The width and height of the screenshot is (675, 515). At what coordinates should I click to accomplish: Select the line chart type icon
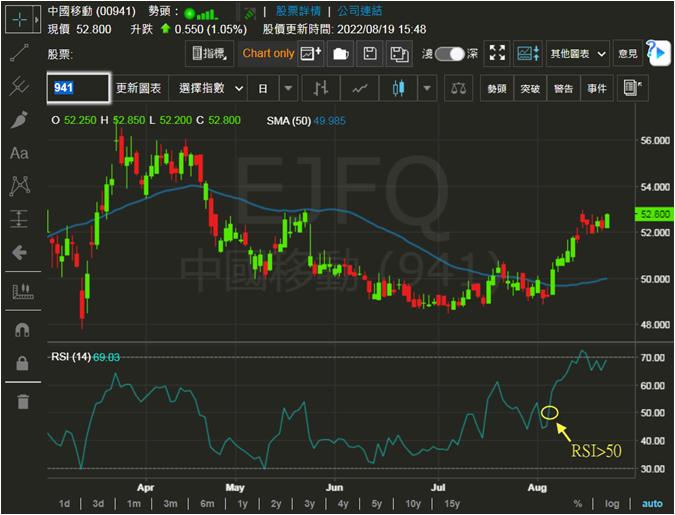(359, 88)
